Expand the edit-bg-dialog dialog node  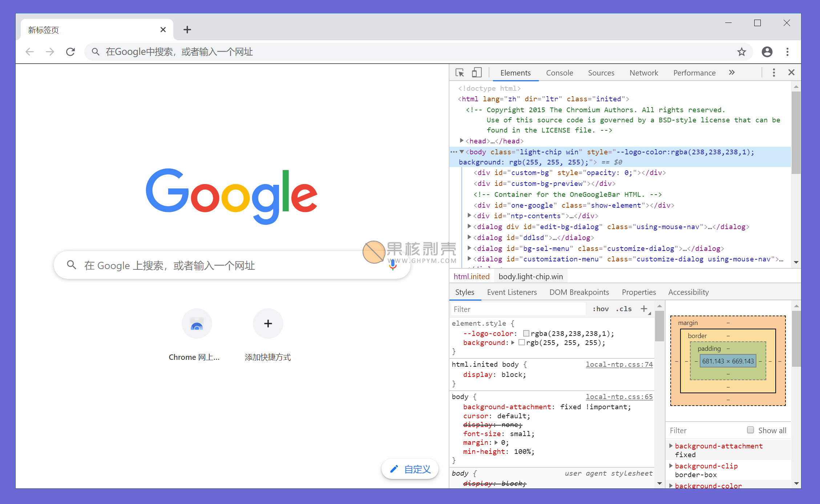[x=469, y=226]
